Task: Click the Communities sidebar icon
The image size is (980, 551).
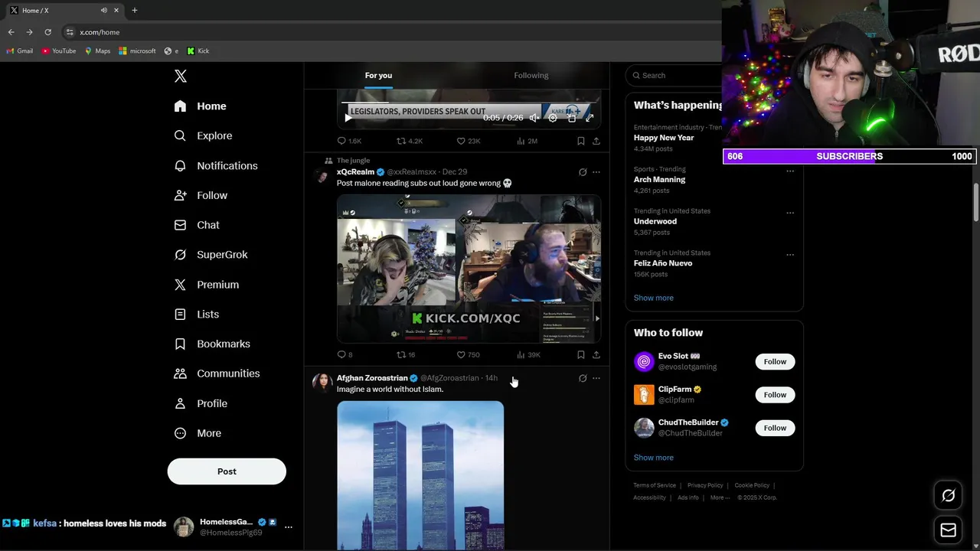Action: pos(180,373)
